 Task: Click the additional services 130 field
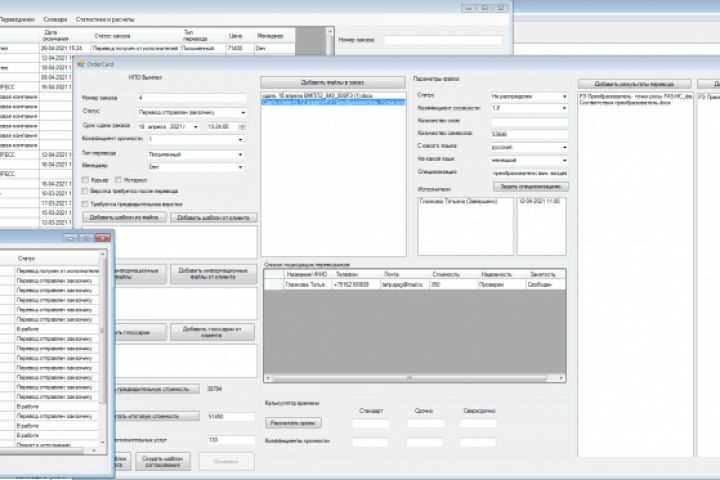tap(231, 440)
